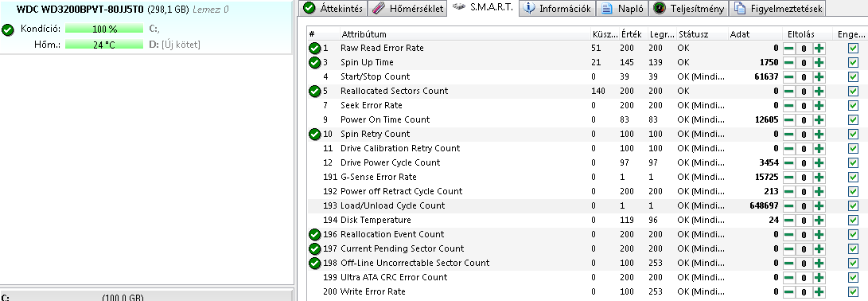Sort by the Státusz column header
Screen dimensions: 868x301
click(702, 34)
